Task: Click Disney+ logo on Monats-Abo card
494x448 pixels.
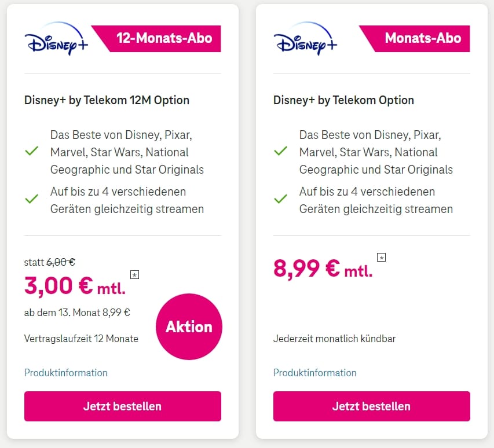Action: 305,38
